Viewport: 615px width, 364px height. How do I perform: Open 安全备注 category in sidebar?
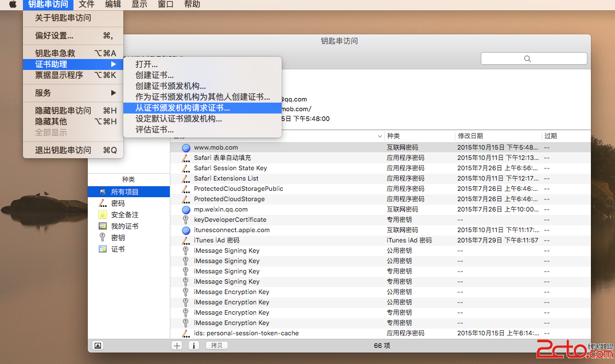point(124,215)
